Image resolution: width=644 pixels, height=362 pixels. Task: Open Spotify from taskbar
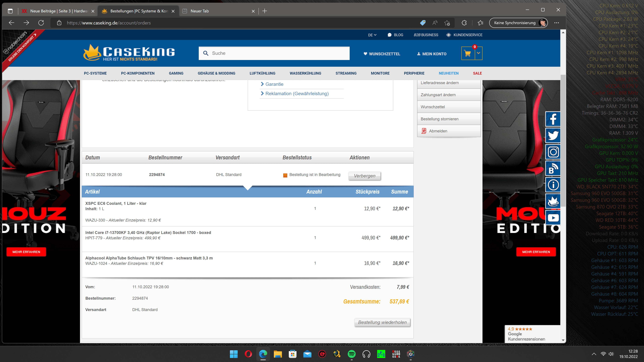point(352,354)
